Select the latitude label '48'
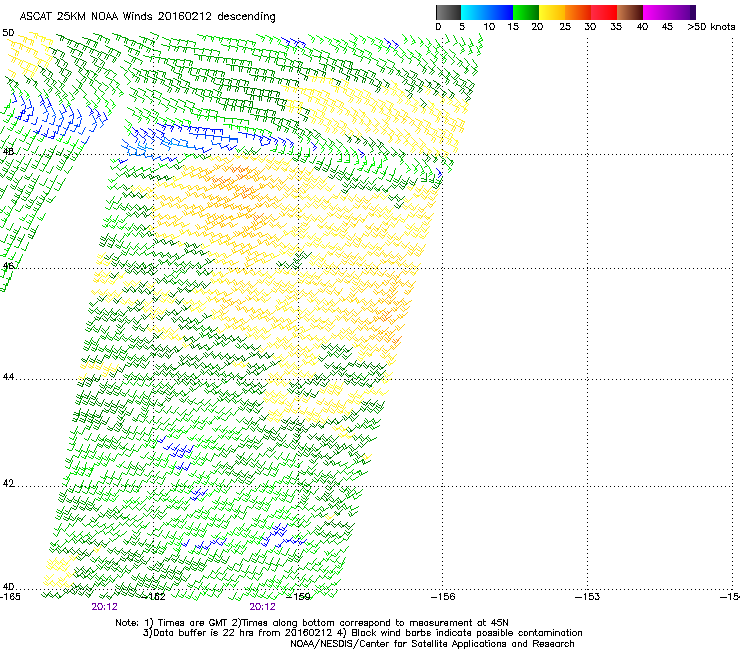This screenshot has height=650, width=740. (8, 151)
